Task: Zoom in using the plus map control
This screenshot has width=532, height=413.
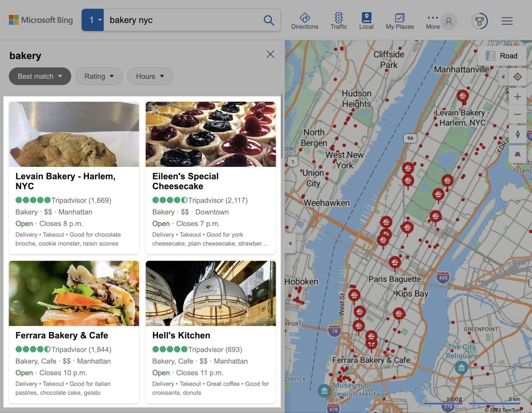Action: [518, 97]
